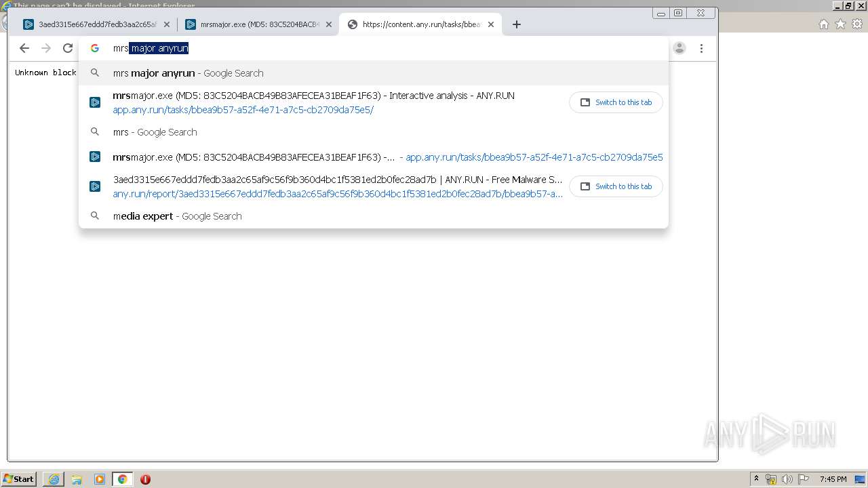This screenshot has height=488, width=868.
Task: Open the Windows Start menu
Action: pos(18,479)
